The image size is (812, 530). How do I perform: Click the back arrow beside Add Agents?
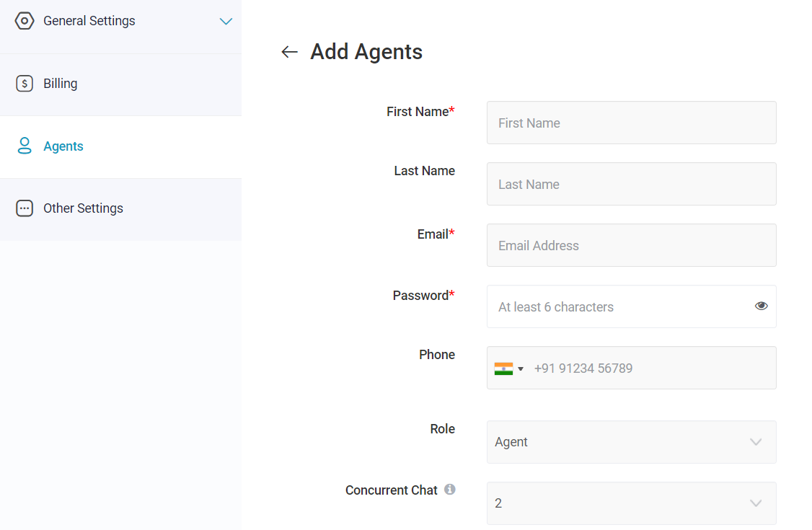[x=289, y=52]
